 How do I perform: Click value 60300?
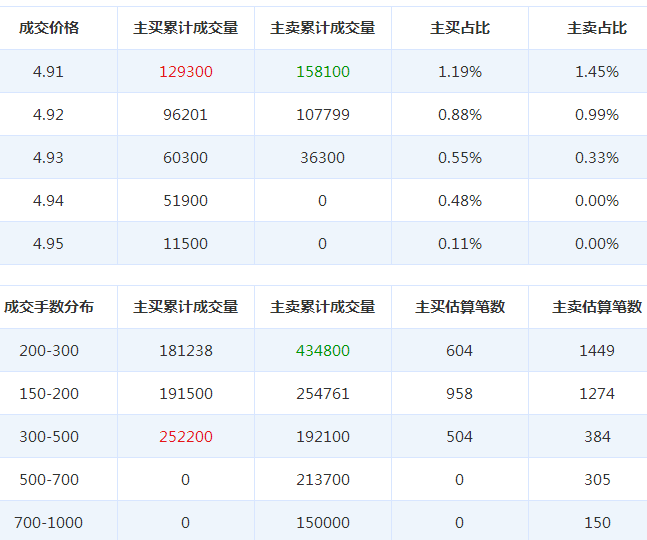[x=185, y=158]
